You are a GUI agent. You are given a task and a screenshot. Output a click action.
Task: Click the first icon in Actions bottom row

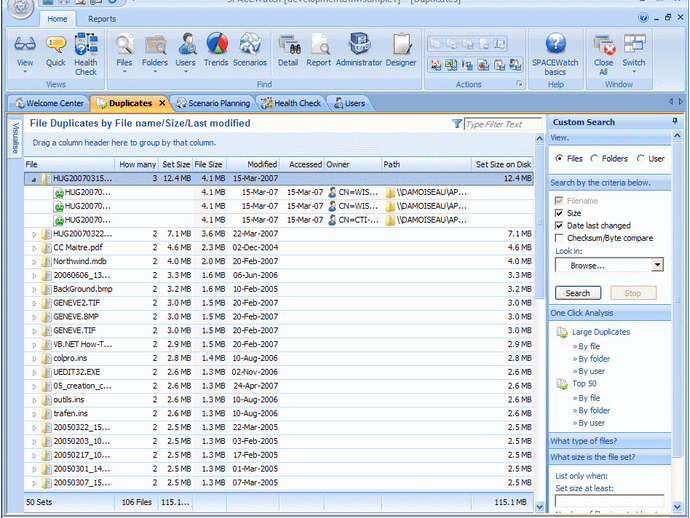pyautogui.click(x=435, y=65)
